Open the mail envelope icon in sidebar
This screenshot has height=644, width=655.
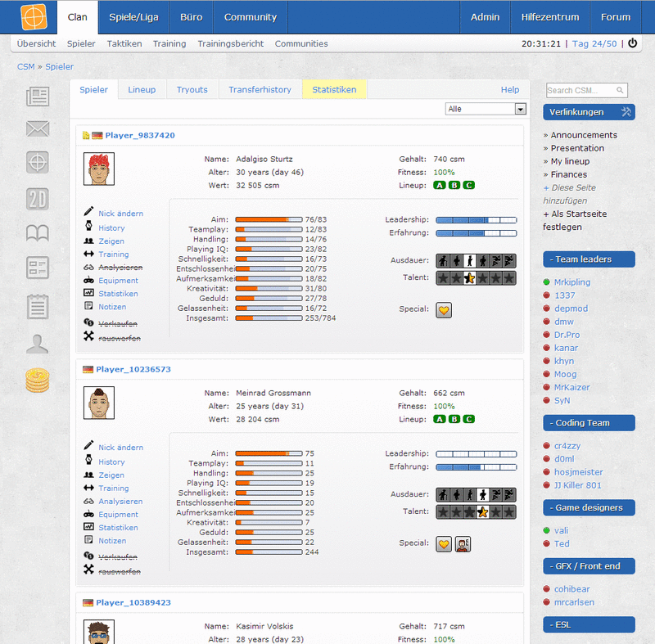[x=37, y=128]
